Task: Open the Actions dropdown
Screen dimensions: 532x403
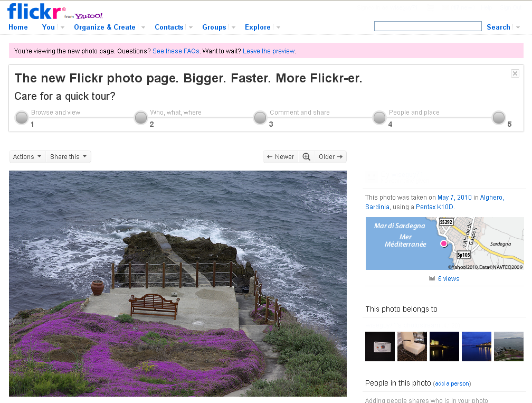Action: [27, 156]
